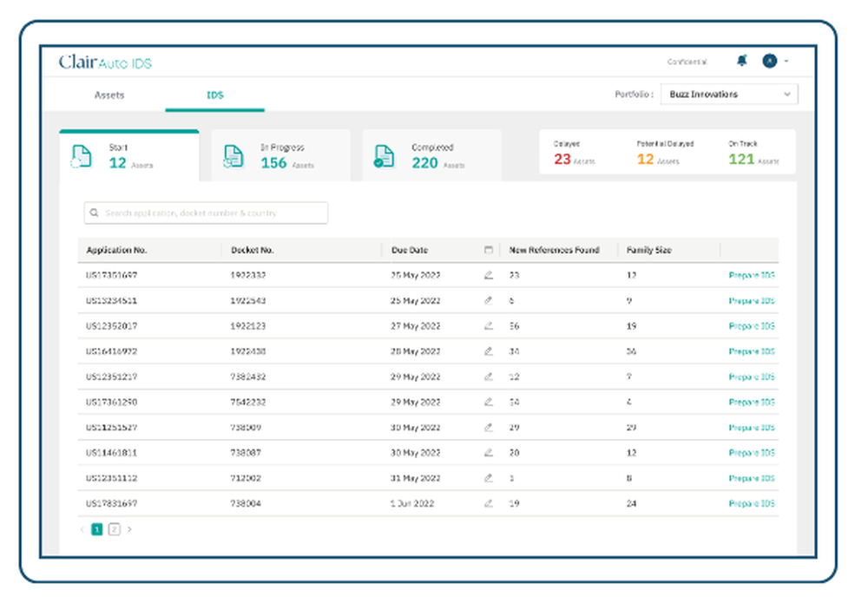Sort by New References Found header
The width and height of the screenshot is (868, 616).
point(554,250)
